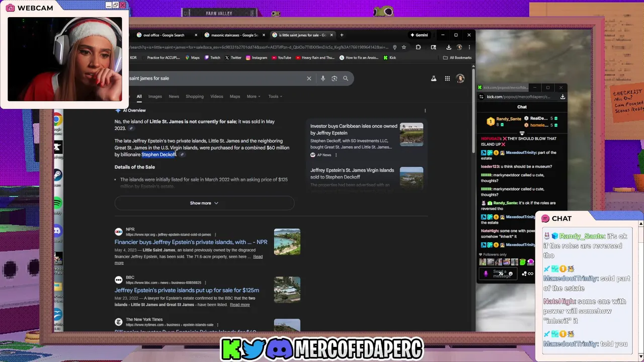Viewport: 644px width, 362px height.
Task: Open St. James Virgin Islands sold source card
Action: (366, 178)
